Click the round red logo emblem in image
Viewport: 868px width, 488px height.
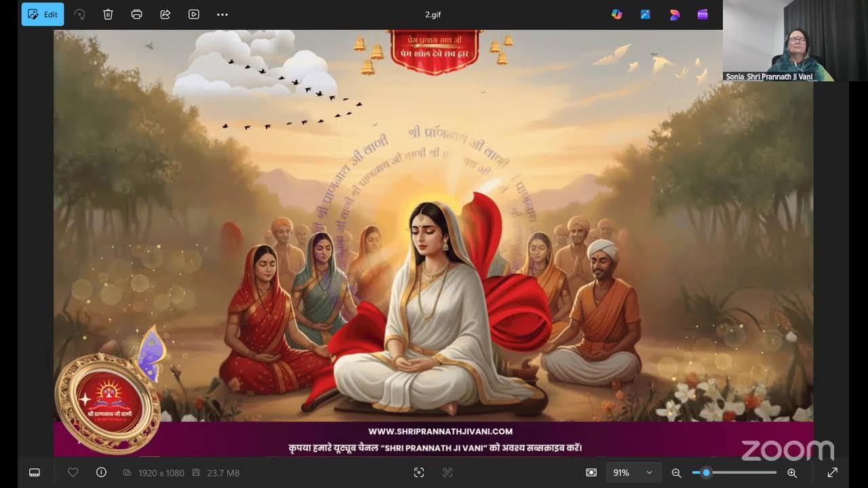point(107,403)
